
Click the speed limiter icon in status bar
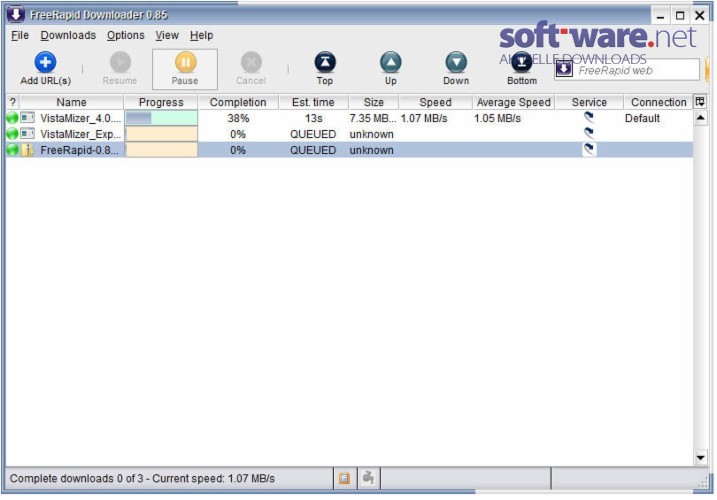pyautogui.click(x=368, y=478)
